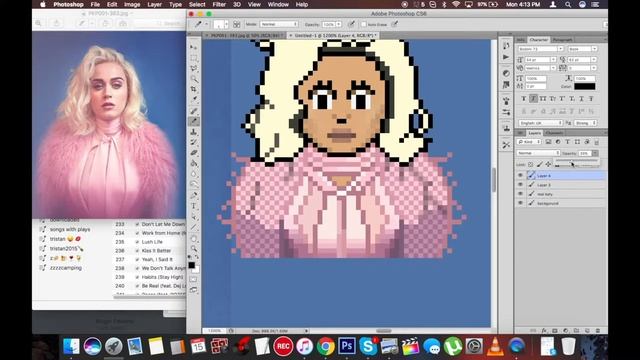Hide Layer 3 with its eye icon
The image size is (640, 360).
pyautogui.click(x=520, y=184)
